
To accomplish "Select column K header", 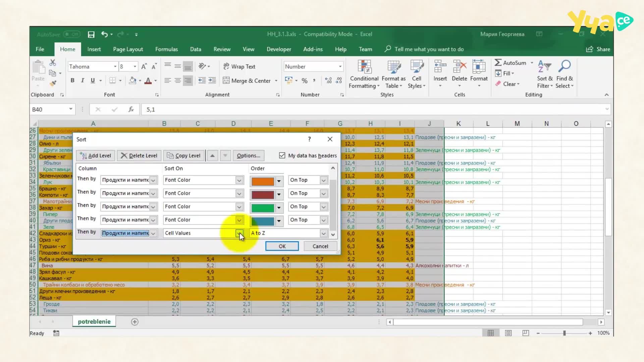I will 458,123.
